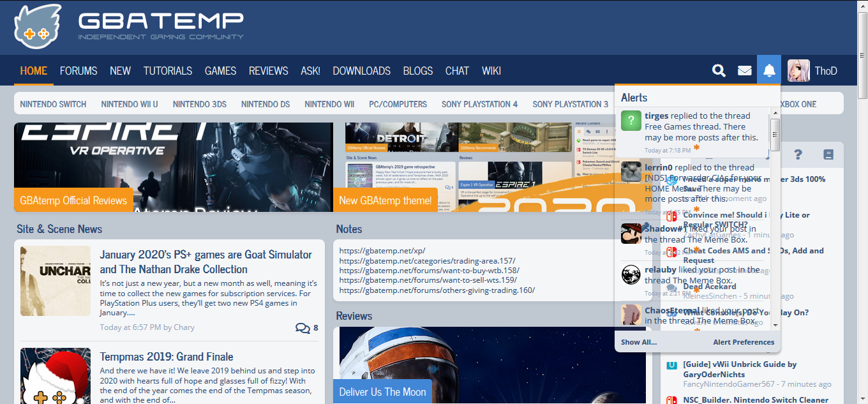The height and width of the screenshot is (404, 868).
Task: Select NINTENDO 3DS platform link
Action: [200, 104]
